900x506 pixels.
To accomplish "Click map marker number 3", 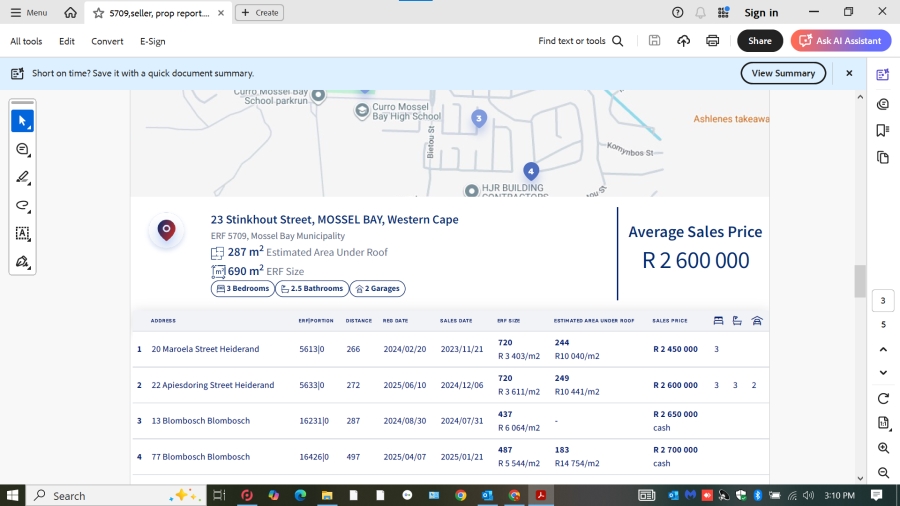I will click(479, 118).
